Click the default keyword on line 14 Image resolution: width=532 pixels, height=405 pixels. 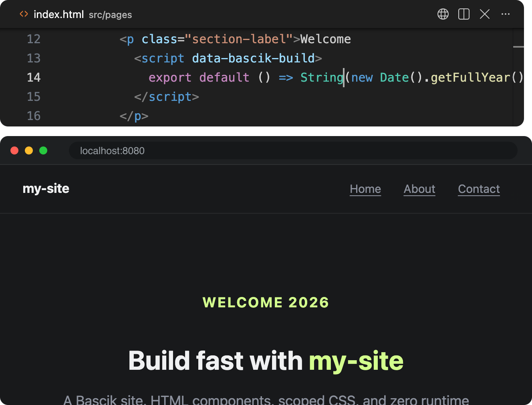point(224,78)
